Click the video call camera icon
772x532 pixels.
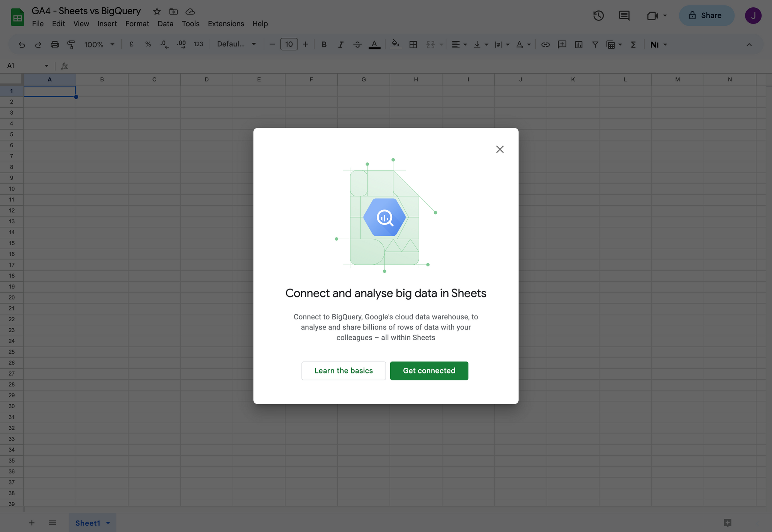pyautogui.click(x=652, y=15)
